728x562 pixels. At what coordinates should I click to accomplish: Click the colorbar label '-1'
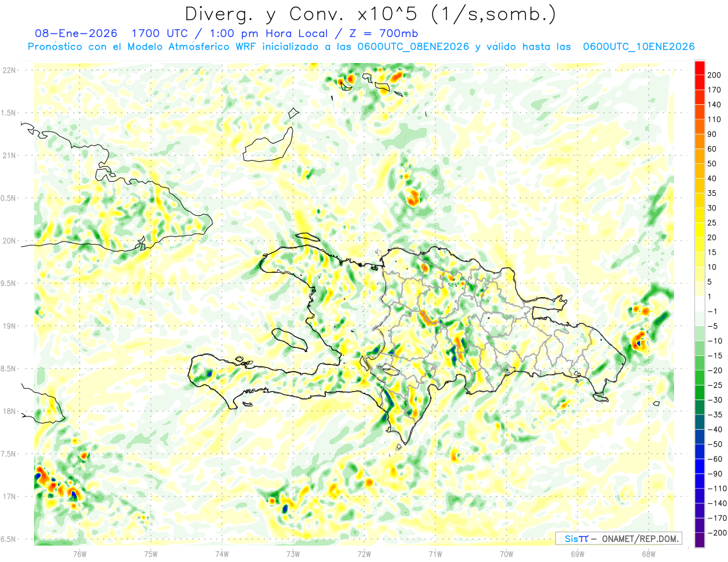point(713,312)
